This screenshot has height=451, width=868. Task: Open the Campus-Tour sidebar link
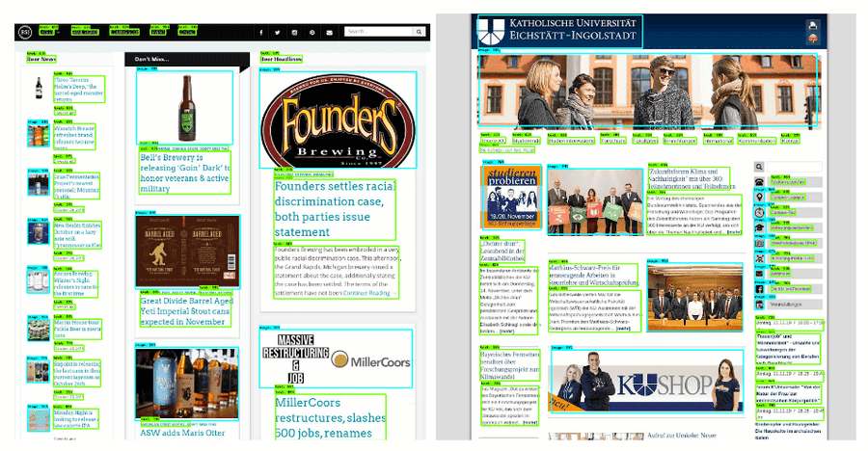coord(783,213)
